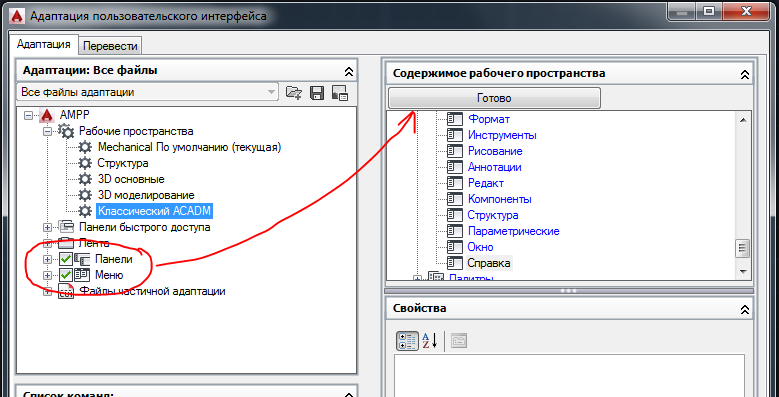
Task: Switch to the Адаптация tab
Action: [x=44, y=44]
